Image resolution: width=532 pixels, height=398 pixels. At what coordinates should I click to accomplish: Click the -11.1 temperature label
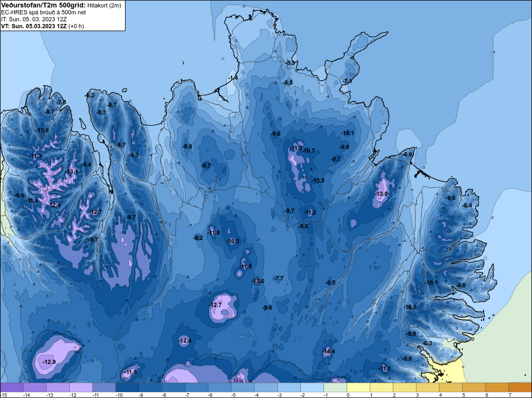(x=385, y=368)
